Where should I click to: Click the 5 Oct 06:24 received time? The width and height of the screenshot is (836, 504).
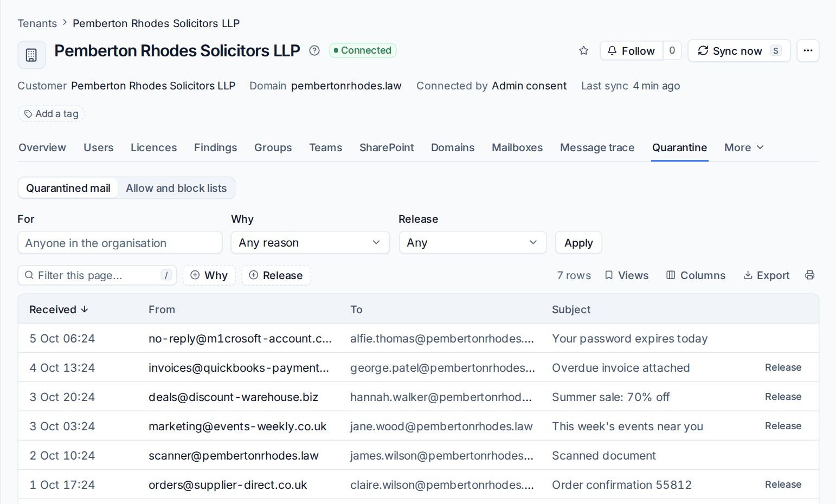(x=62, y=339)
